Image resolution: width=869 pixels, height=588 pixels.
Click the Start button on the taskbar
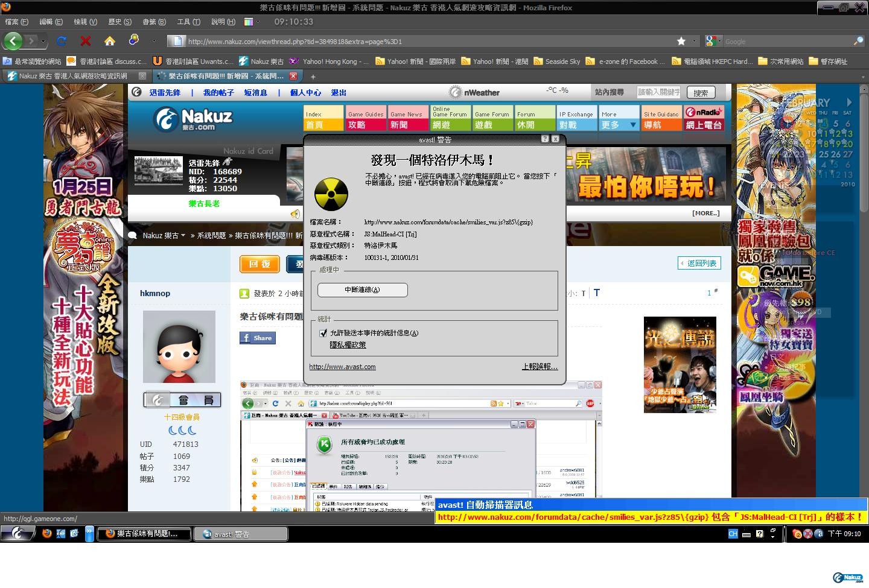coord(17,534)
